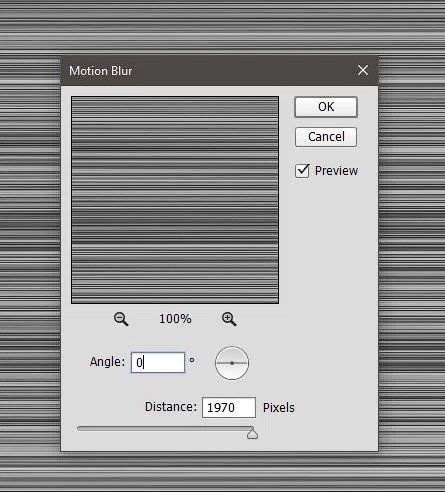445x492 pixels.
Task: Close the Motion Blur dialog
Action: point(363,70)
